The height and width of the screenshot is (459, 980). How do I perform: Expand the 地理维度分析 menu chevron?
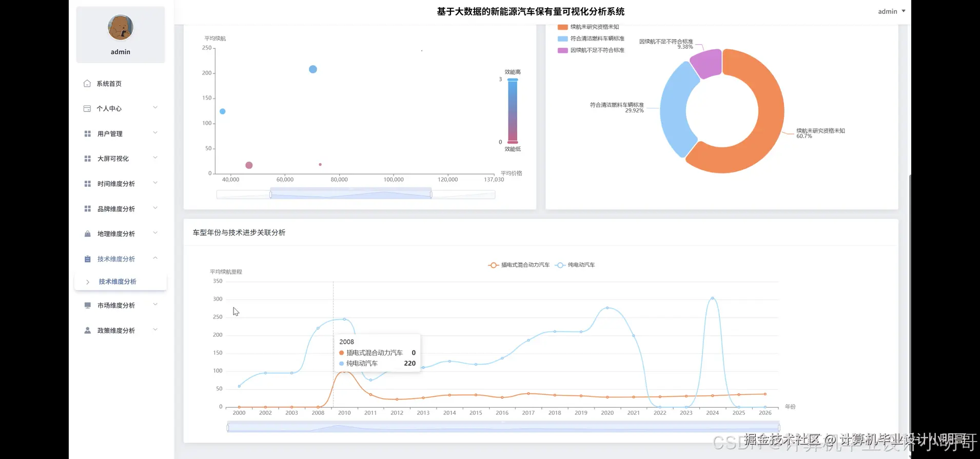[x=155, y=233]
